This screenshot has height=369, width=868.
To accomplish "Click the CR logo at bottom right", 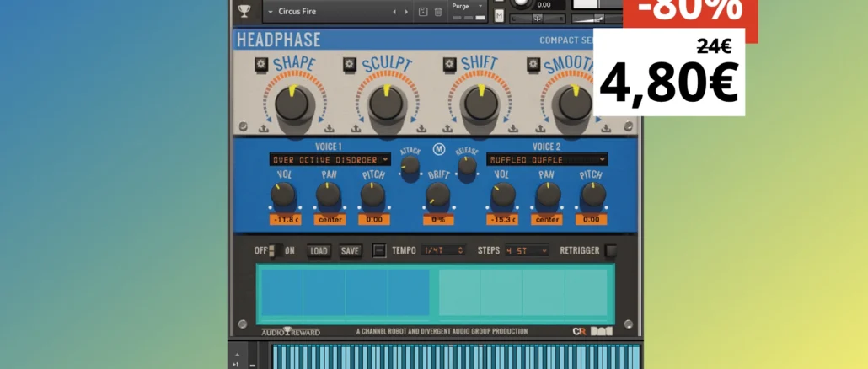I will coord(579,331).
